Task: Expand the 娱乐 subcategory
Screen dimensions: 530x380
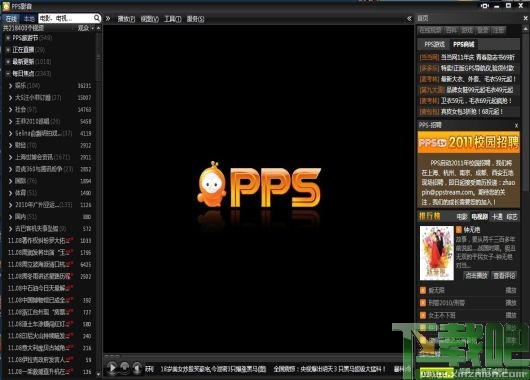Action: [10, 86]
